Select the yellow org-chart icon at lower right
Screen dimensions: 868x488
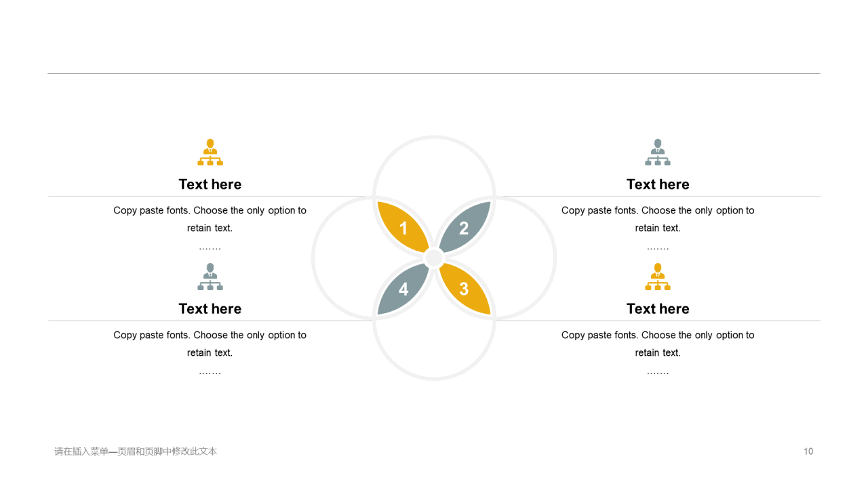[x=658, y=277]
